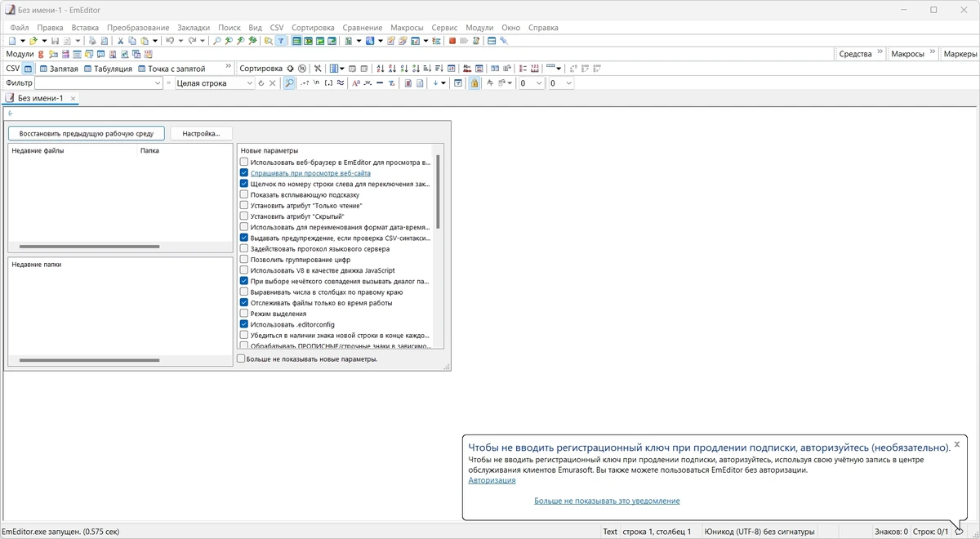980x539 pixels.
Task: Toggle the escape sequence \n filter icon
Action: [x=316, y=83]
